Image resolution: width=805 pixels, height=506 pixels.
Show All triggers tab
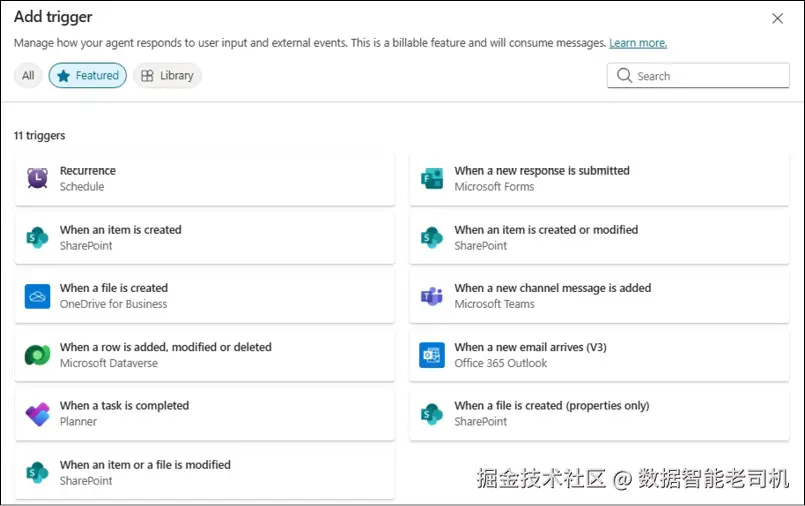[28, 75]
